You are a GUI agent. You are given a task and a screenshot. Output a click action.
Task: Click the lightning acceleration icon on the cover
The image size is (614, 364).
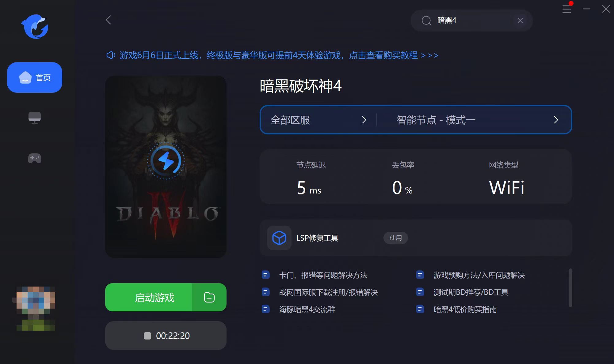[x=166, y=160]
